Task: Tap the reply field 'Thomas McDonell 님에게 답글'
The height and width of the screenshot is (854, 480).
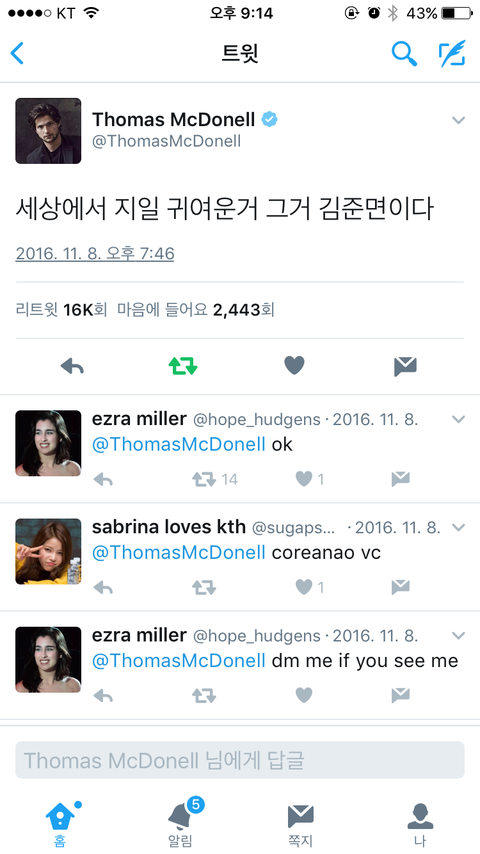Action: pyautogui.click(x=240, y=760)
